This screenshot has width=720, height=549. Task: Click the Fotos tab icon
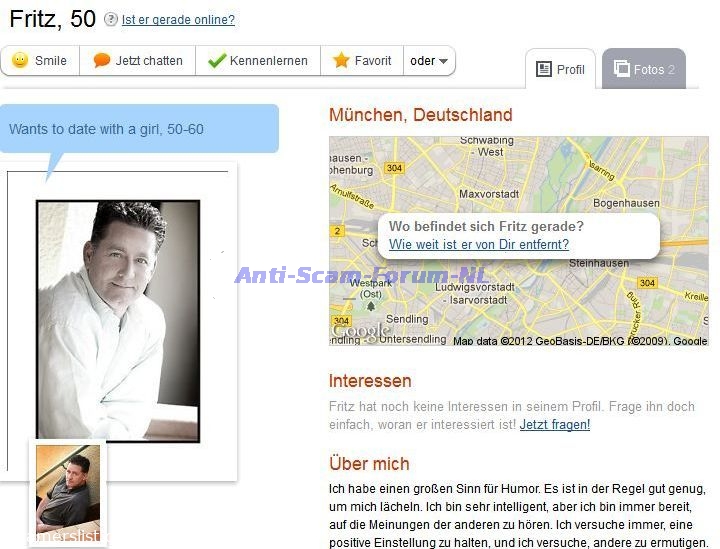click(x=621, y=69)
